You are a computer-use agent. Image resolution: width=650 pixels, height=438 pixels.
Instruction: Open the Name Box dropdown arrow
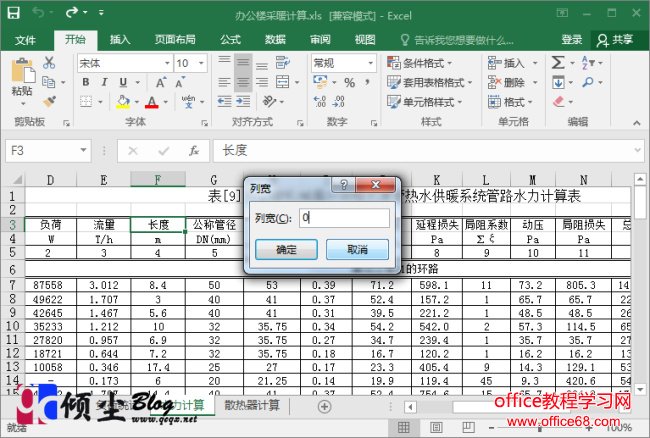pyautogui.click(x=83, y=150)
